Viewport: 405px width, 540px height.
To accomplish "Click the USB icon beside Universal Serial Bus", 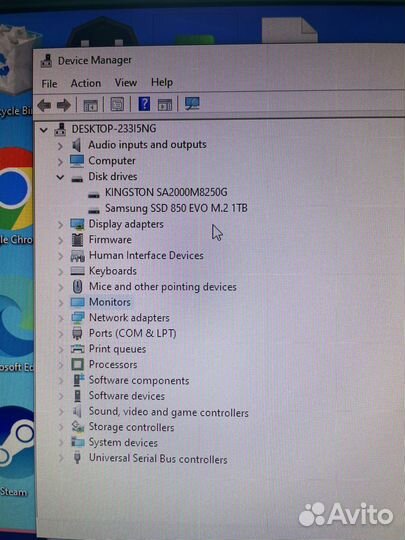I will 77,458.
